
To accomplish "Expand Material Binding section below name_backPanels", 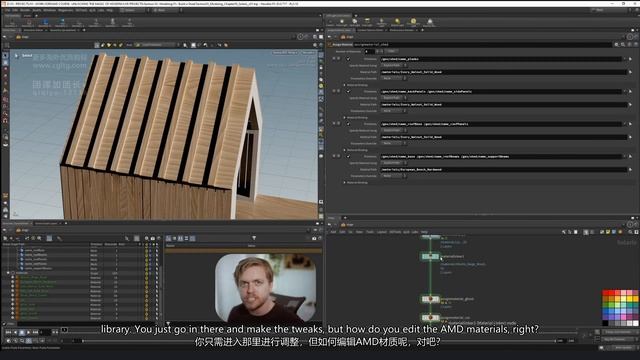I will click(x=345, y=118).
